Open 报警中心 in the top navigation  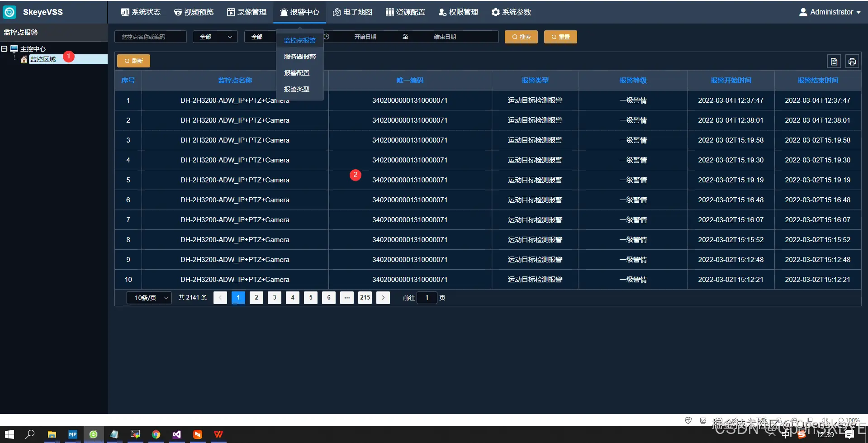click(x=299, y=12)
